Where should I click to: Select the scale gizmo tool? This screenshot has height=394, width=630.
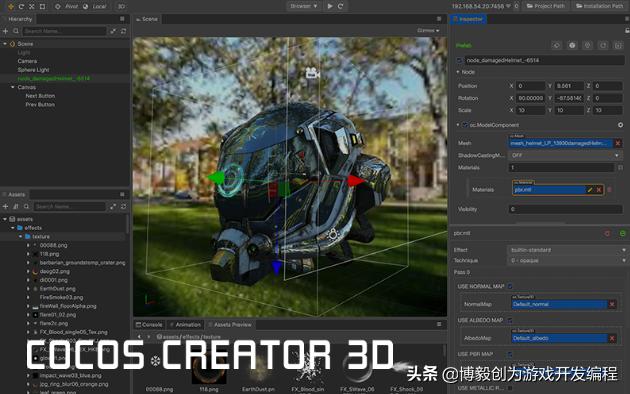pos(32,6)
